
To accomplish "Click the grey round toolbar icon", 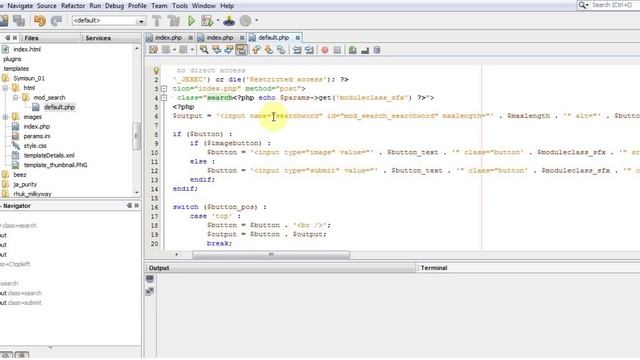I will (x=245, y=20).
